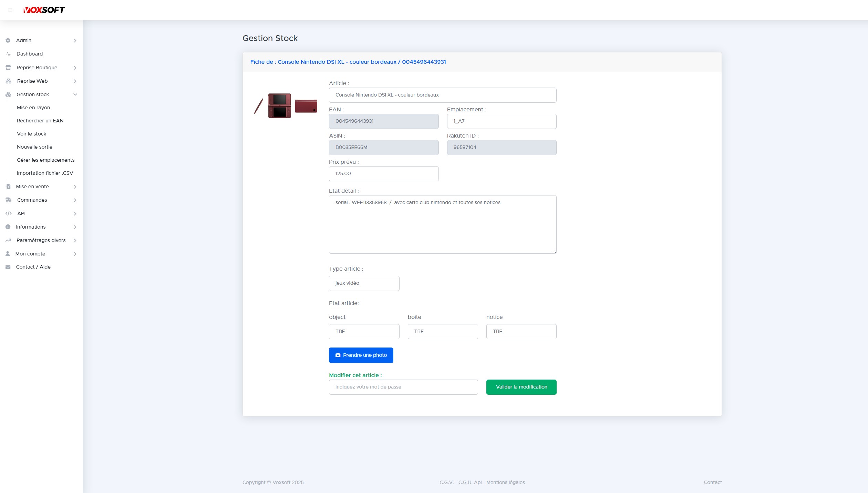Image resolution: width=868 pixels, height=493 pixels.
Task: Open the API code icon
Action: coord(8,213)
